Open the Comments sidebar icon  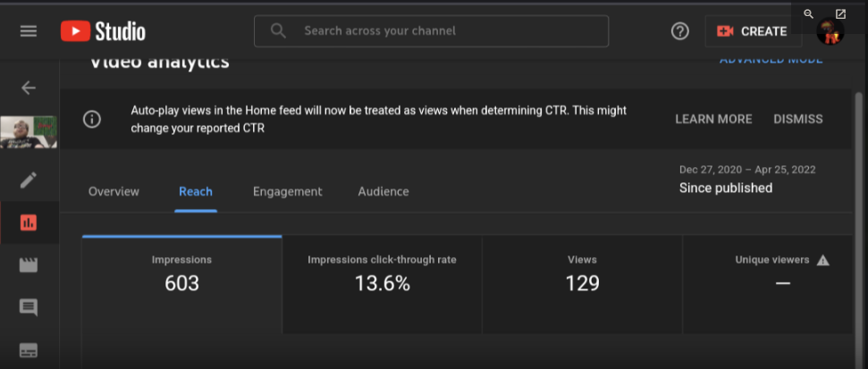(29, 307)
